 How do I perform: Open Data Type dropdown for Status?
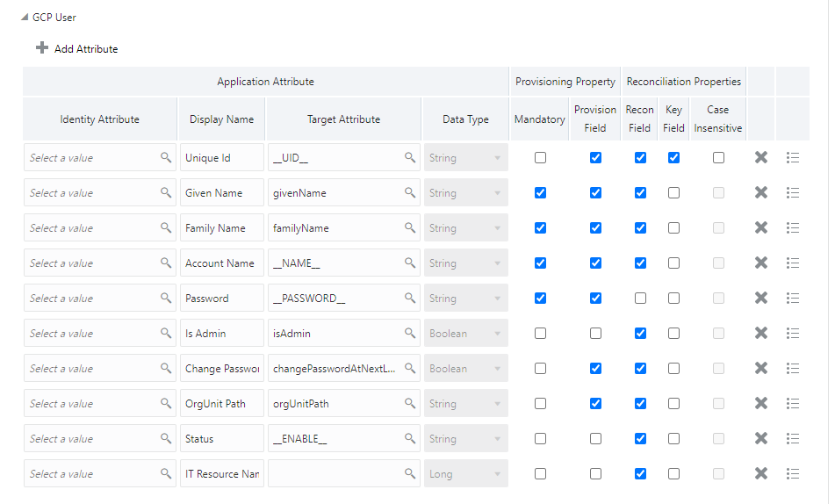[x=466, y=438]
